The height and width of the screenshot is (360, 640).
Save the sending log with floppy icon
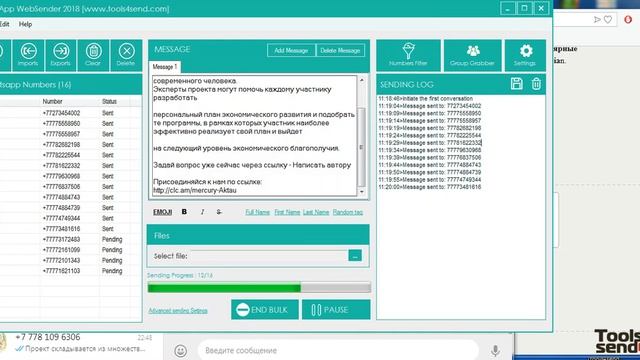click(x=516, y=84)
